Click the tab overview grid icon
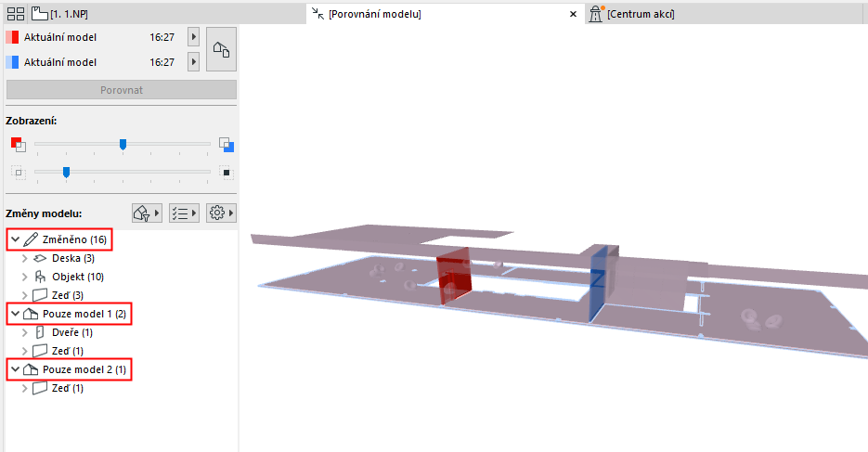Viewport: 868px width, 452px height. (16, 14)
